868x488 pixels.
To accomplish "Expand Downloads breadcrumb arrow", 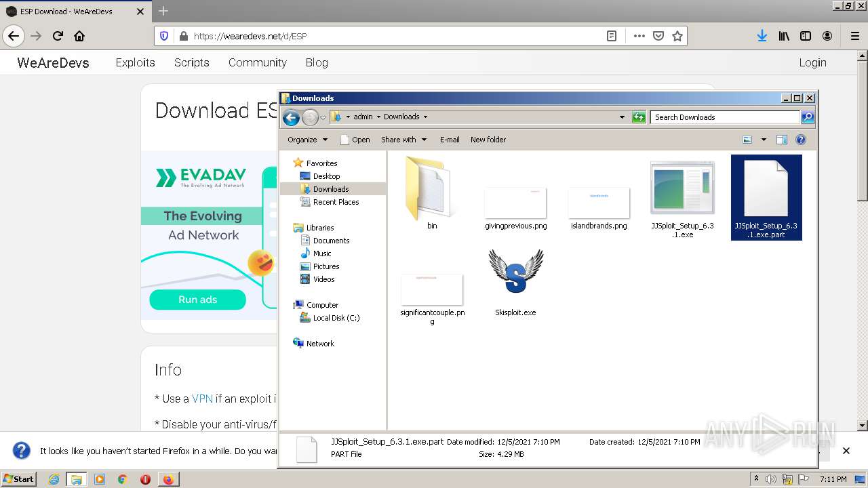I will (x=425, y=117).
